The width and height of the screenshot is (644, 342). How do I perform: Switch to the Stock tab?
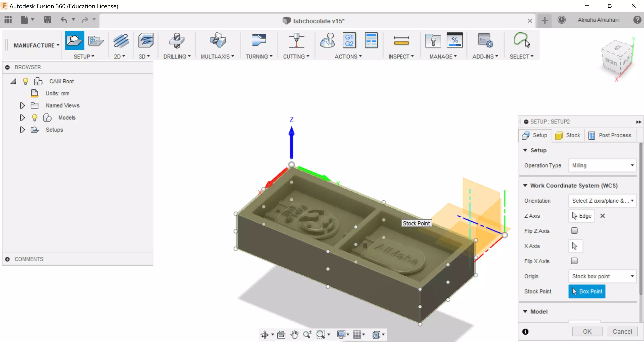568,135
